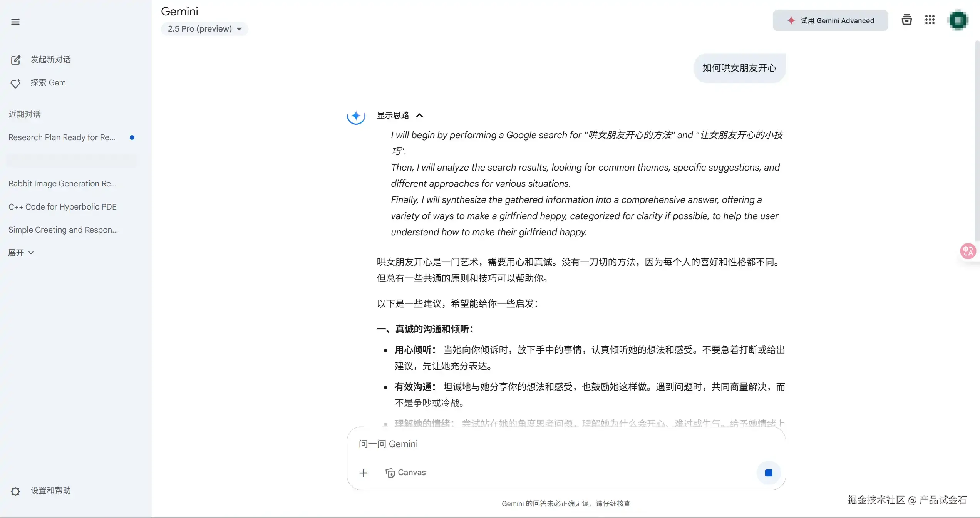Open the sidebar hamburger menu

click(x=15, y=22)
